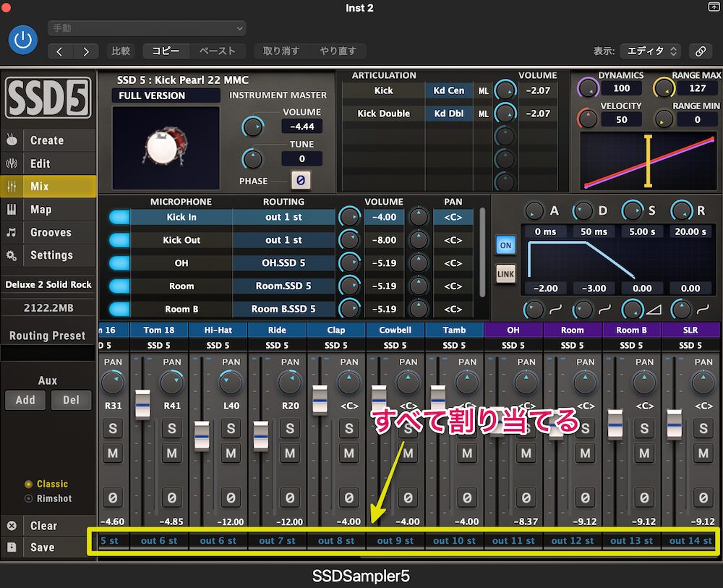Toggle the Kick In microphone enable button
Viewport: 723px width, 588px height.
pyautogui.click(x=119, y=217)
